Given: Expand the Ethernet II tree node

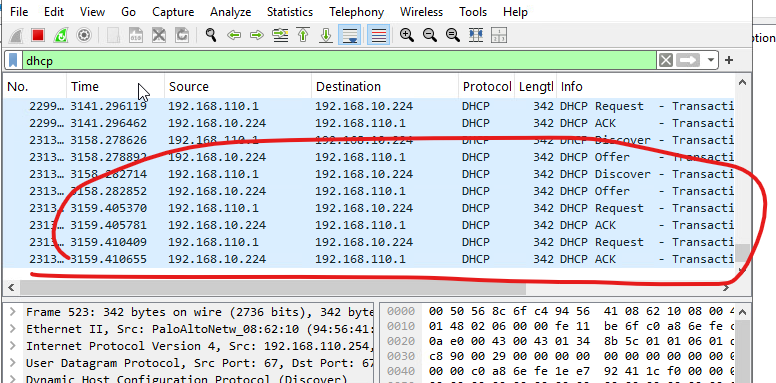Looking at the screenshot, I should (x=13, y=329).
